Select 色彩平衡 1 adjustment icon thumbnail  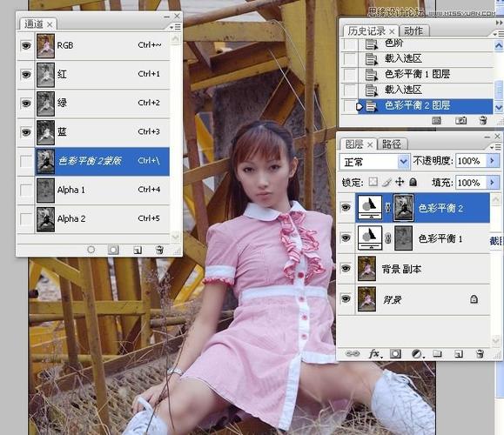click(x=370, y=238)
